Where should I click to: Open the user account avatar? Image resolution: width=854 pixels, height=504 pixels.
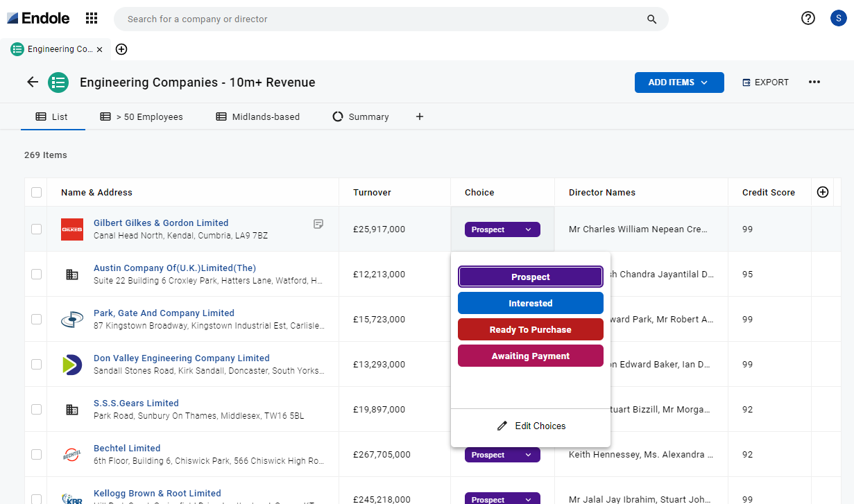[838, 19]
